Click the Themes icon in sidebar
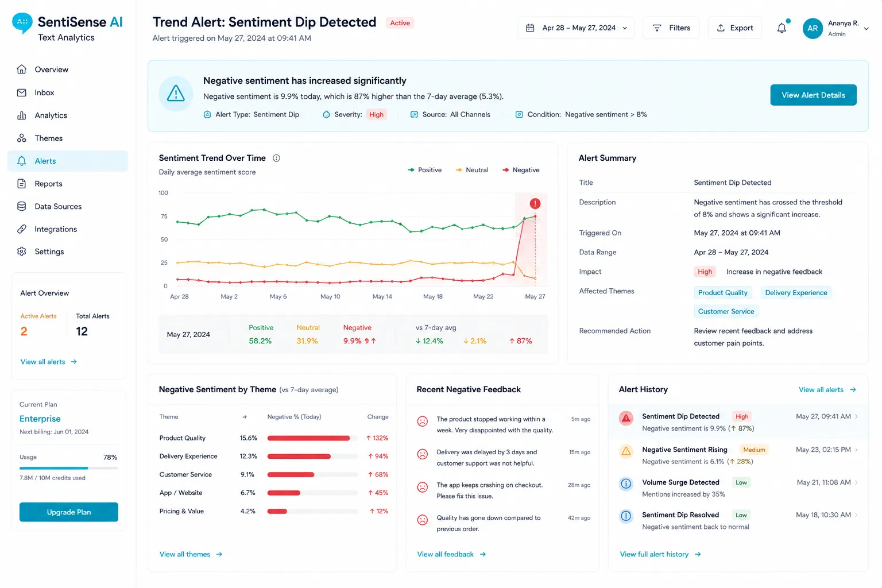 click(22, 138)
